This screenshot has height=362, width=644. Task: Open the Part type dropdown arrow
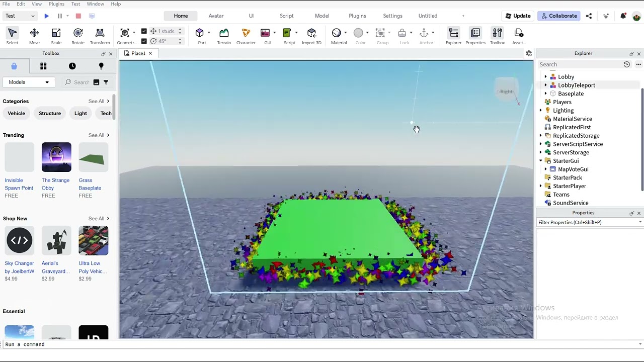[x=209, y=33]
